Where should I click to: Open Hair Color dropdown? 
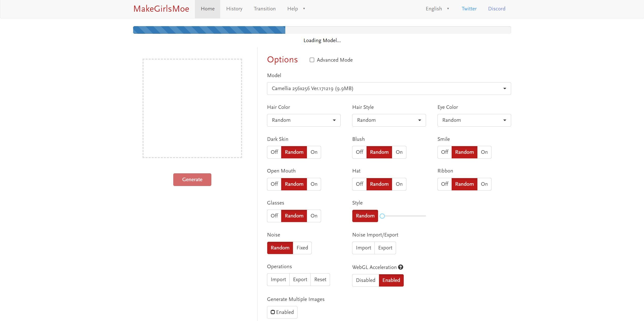pyautogui.click(x=304, y=120)
